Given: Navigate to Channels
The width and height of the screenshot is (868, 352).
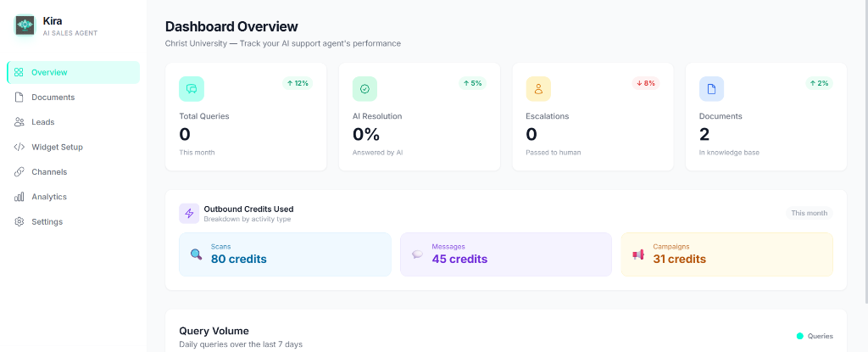Looking at the screenshot, I should [x=74, y=172].
